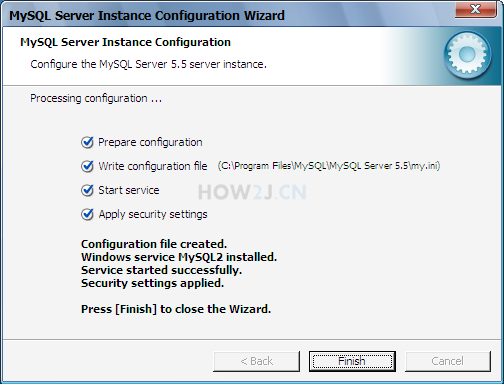Click 'Security settings applied.' message
Image resolution: width=504 pixels, height=384 pixels.
(x=152, y=283)
